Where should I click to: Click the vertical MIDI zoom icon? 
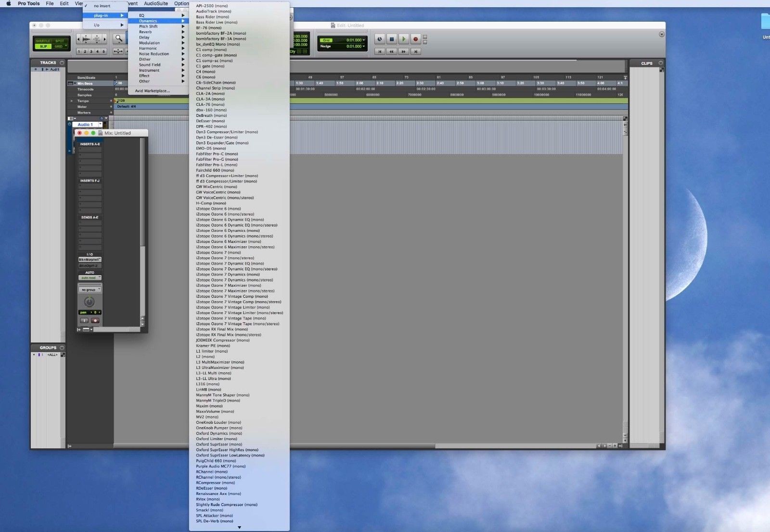pos(97,39)
